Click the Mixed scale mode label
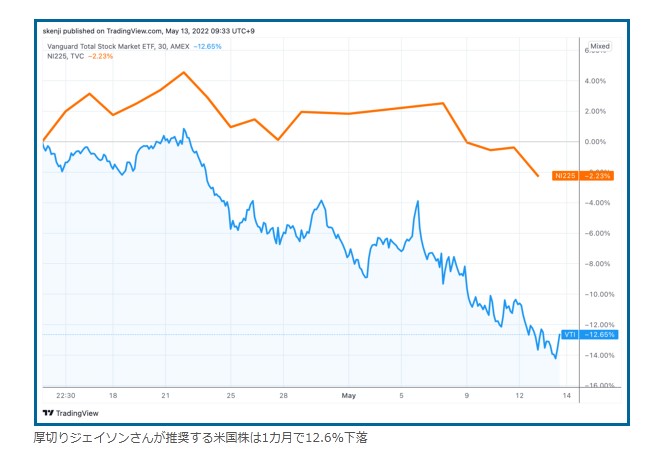 click(600, 46)
